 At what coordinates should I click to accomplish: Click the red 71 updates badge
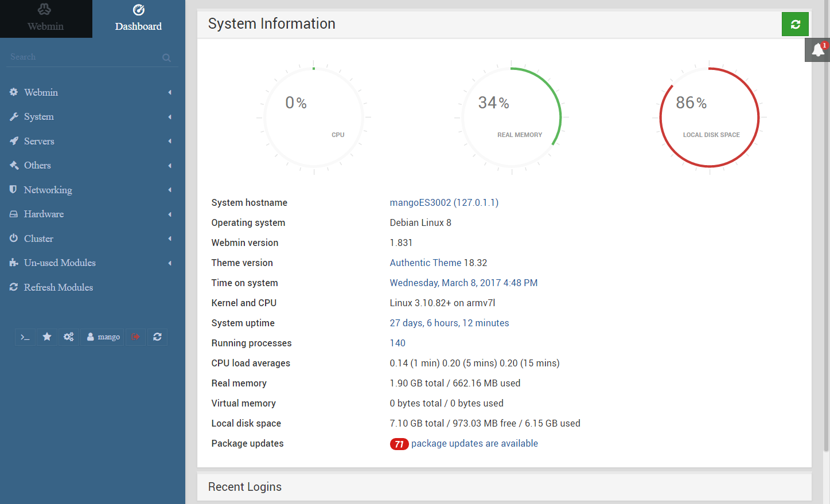coord(399,444)
